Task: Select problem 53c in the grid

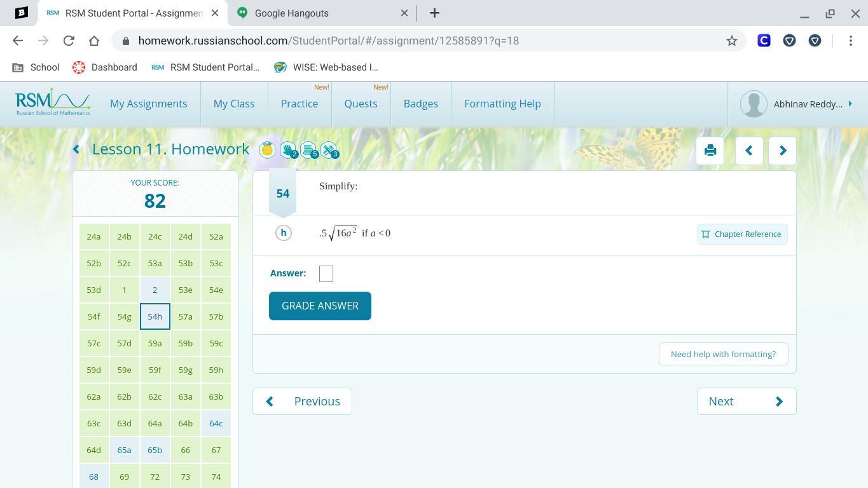Action: point(216,263)
